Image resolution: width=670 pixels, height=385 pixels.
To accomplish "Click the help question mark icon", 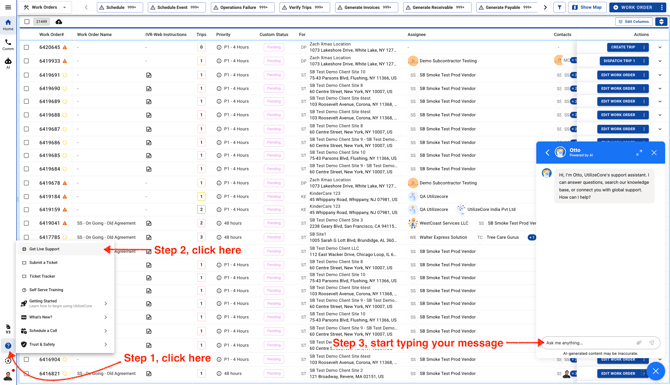I will coord(8,345).
